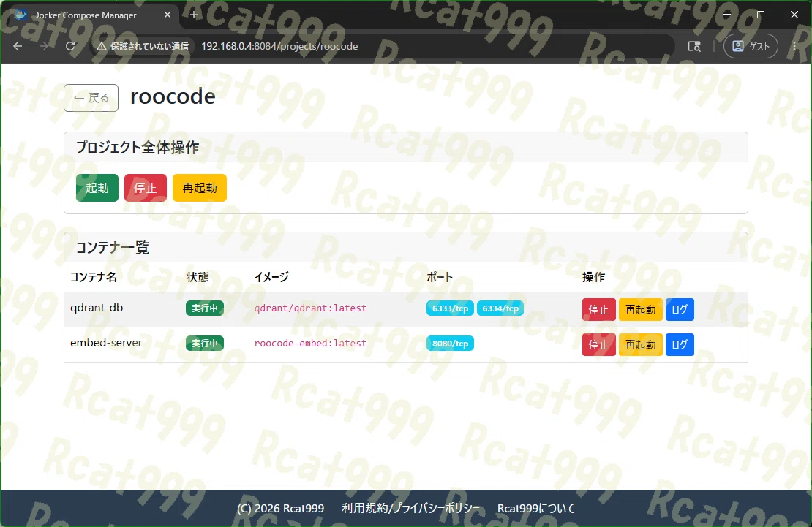
Task: Click the 操作 column header
Action: (593, 277)
